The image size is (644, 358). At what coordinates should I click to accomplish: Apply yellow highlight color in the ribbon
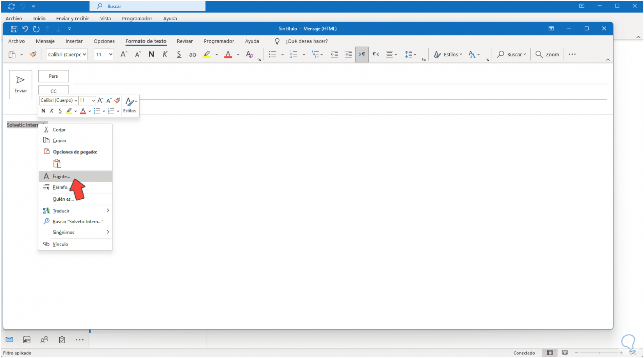(x=207, y=55)
